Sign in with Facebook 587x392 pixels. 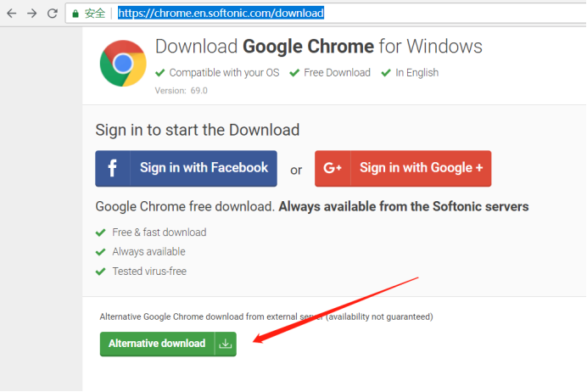186,168
